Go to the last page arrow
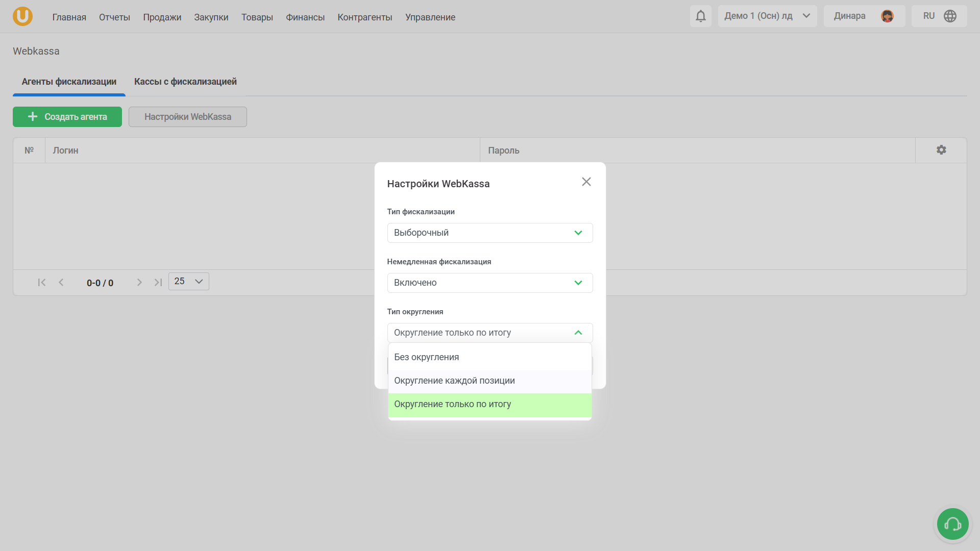 (158, 283)
